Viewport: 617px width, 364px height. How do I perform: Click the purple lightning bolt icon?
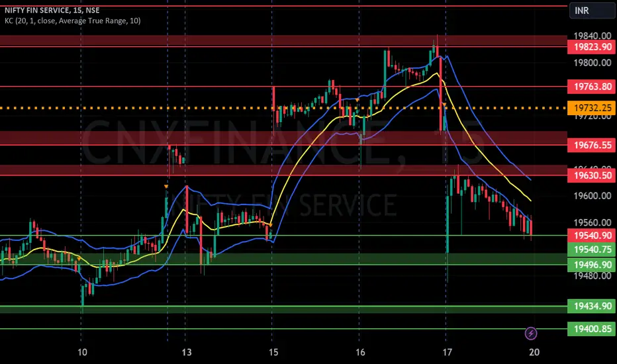point(531,334)
